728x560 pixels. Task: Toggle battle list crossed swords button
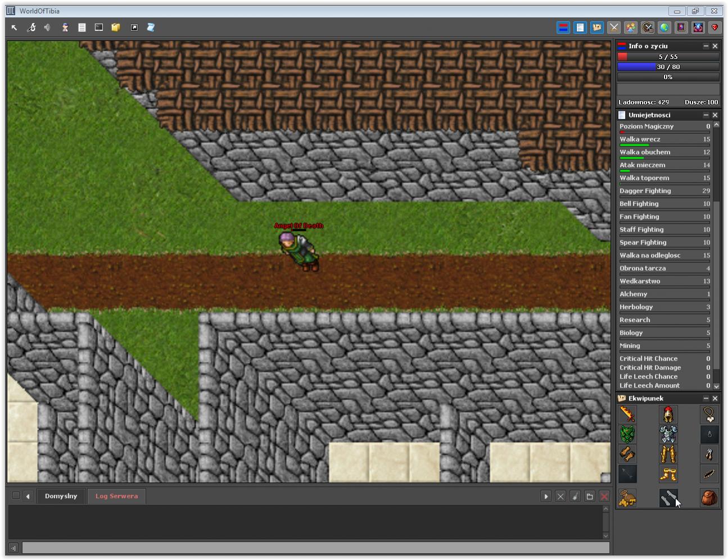614,28
